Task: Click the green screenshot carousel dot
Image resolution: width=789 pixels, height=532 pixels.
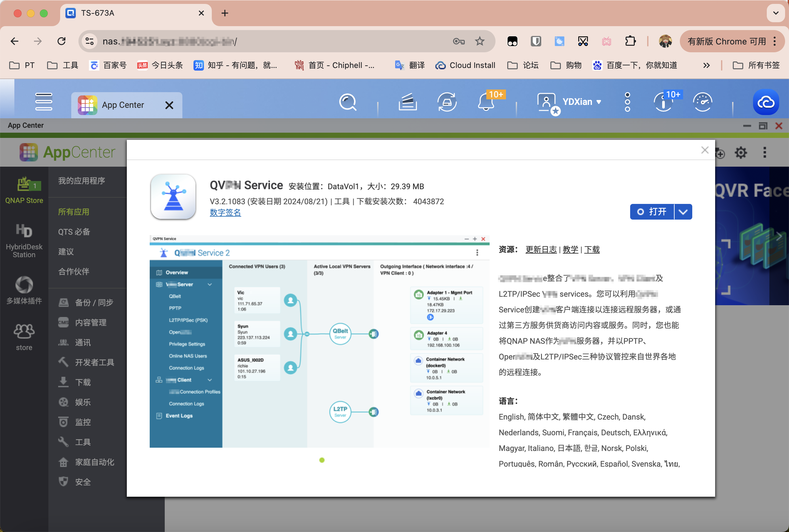Action: coord(322,460)
